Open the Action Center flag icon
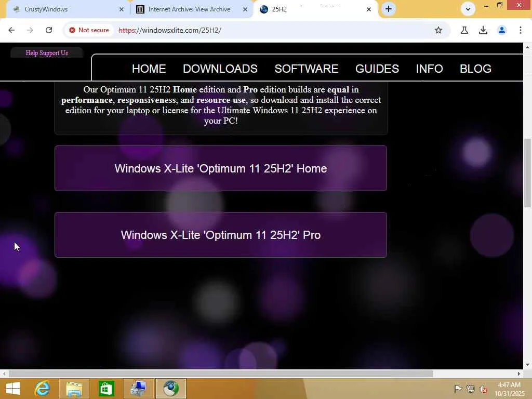532x399 pixels. (458, 389)
